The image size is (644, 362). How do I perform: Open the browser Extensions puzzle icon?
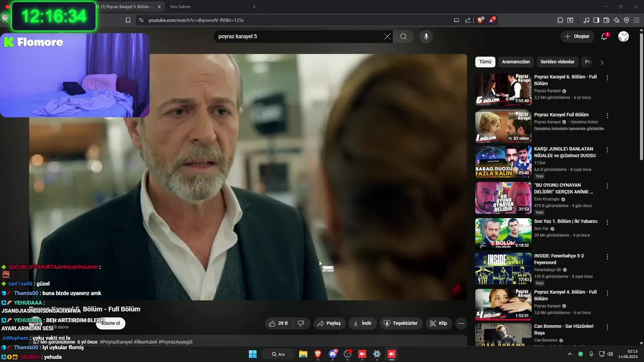point(560,20)
